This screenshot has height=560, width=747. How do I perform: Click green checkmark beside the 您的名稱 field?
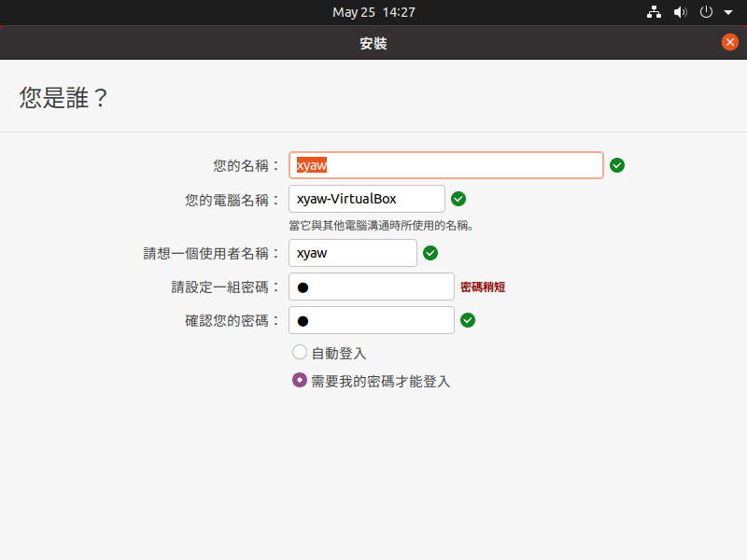(617, 165)
